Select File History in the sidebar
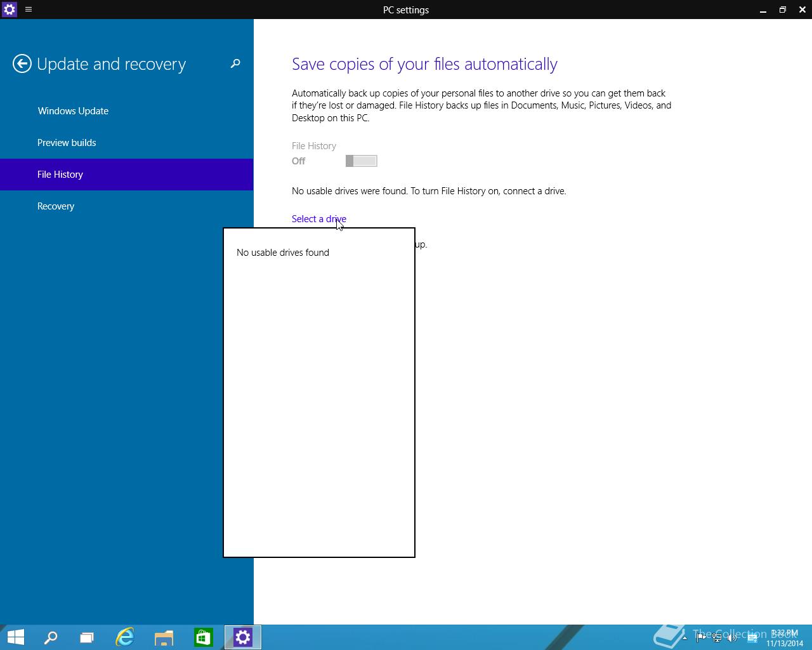The image size is (812, 650). click(x=126, y=175)
